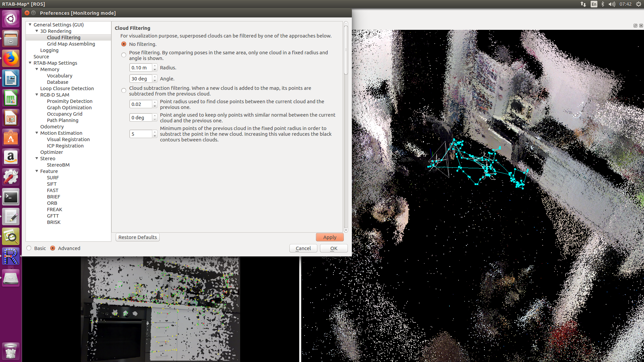
Task: Open the sound volume indicator
Action: (x=612, y=4)
